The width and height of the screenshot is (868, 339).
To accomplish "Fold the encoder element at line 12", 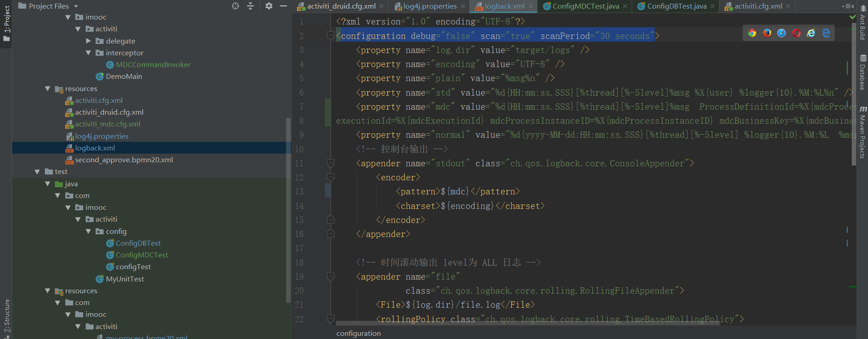I will coord(331,177).
